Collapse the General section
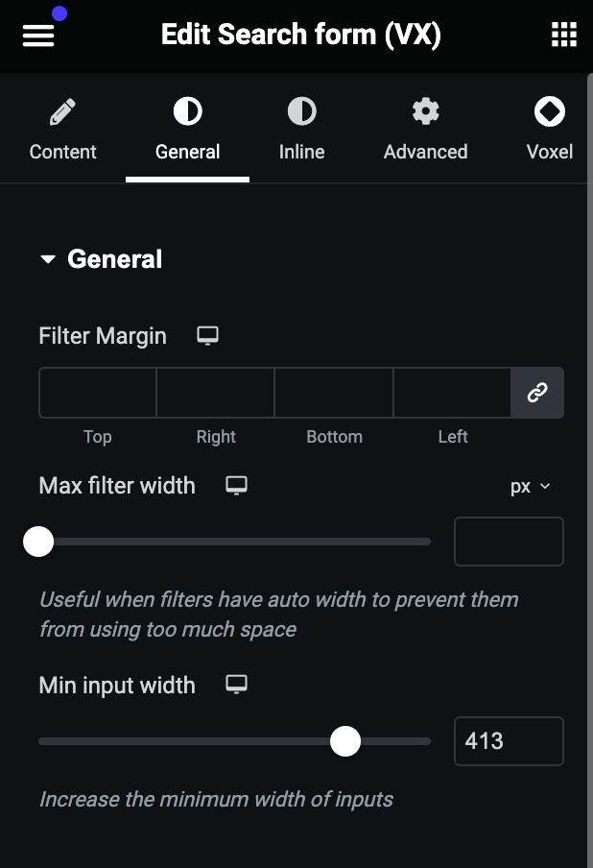This screenshot has width=593, height=868. click(x=48, y=258)
